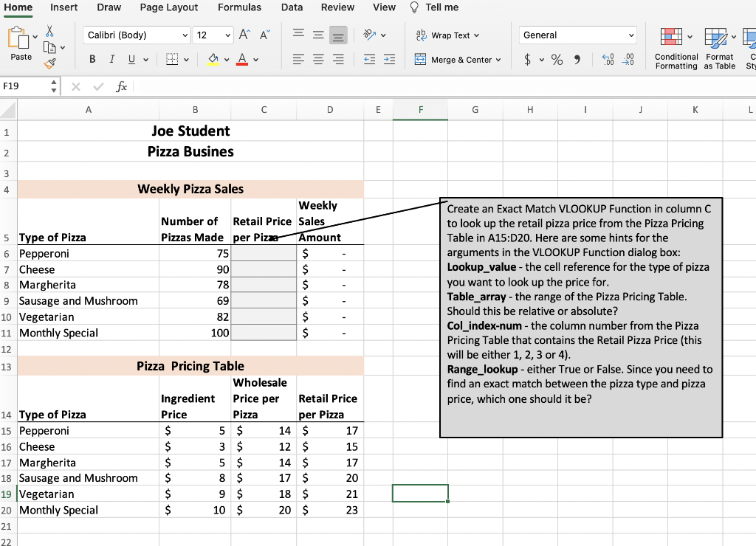Open the Data menu
Viewport: 756px width, 546px height.
click(292, 7)
